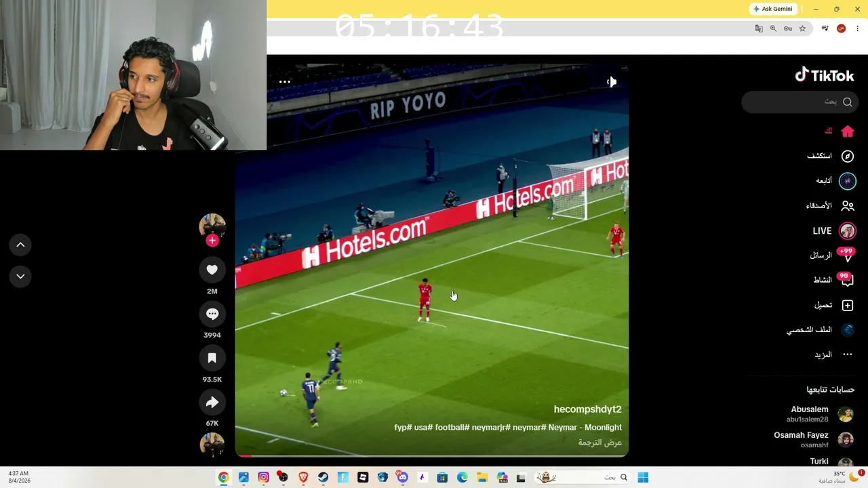The height and width of the screenshot is (488, 868).
Task: Open Abusalem's followed account
Action: coord(819,414)
